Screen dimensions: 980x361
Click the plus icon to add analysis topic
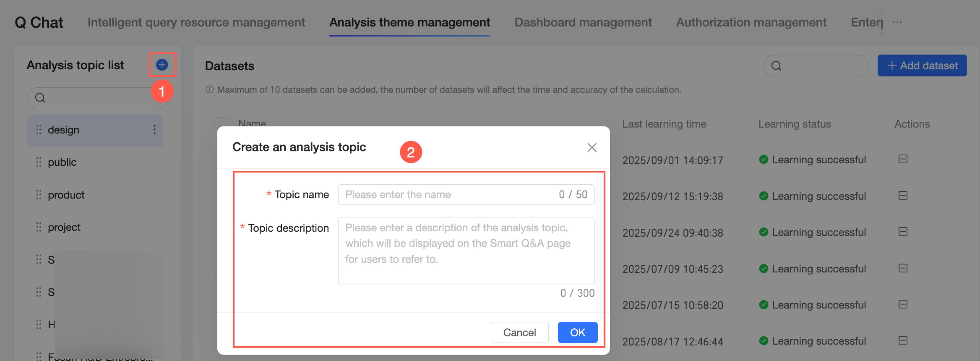(162, 65)
